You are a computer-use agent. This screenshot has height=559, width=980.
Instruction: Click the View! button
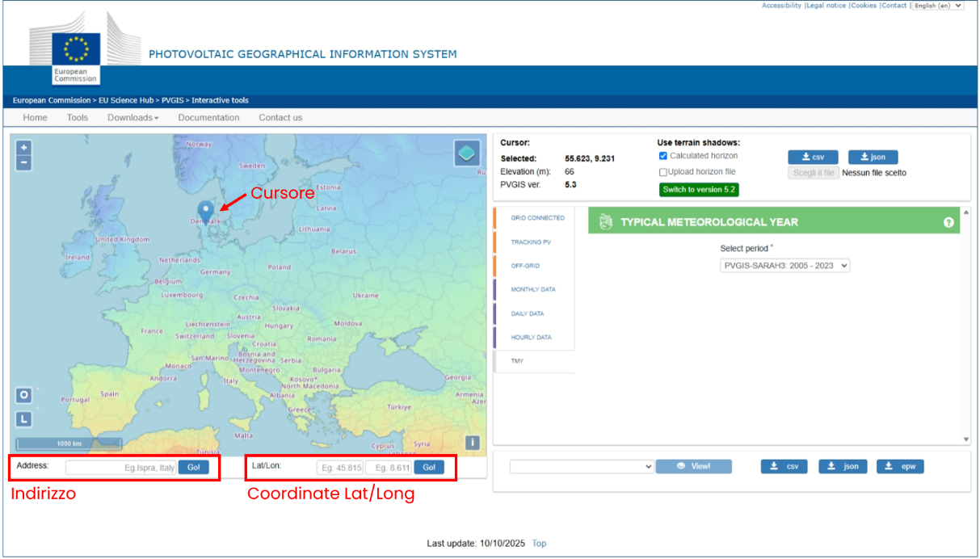694,466
